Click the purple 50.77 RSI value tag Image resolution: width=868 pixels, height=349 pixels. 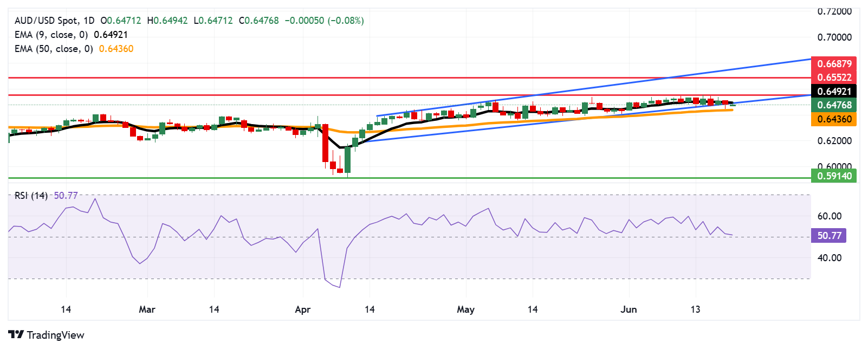click(828, 236)
